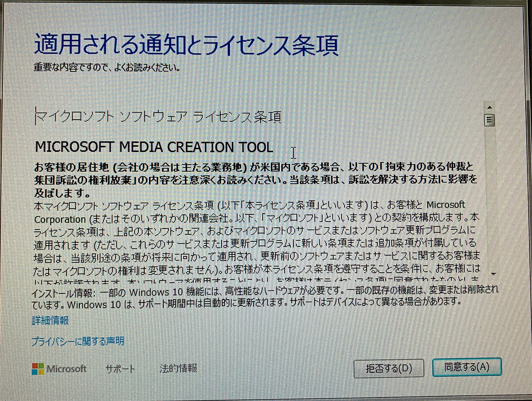Open the 法的情報 link
This screenshot has height=401, width=532.
178,368
